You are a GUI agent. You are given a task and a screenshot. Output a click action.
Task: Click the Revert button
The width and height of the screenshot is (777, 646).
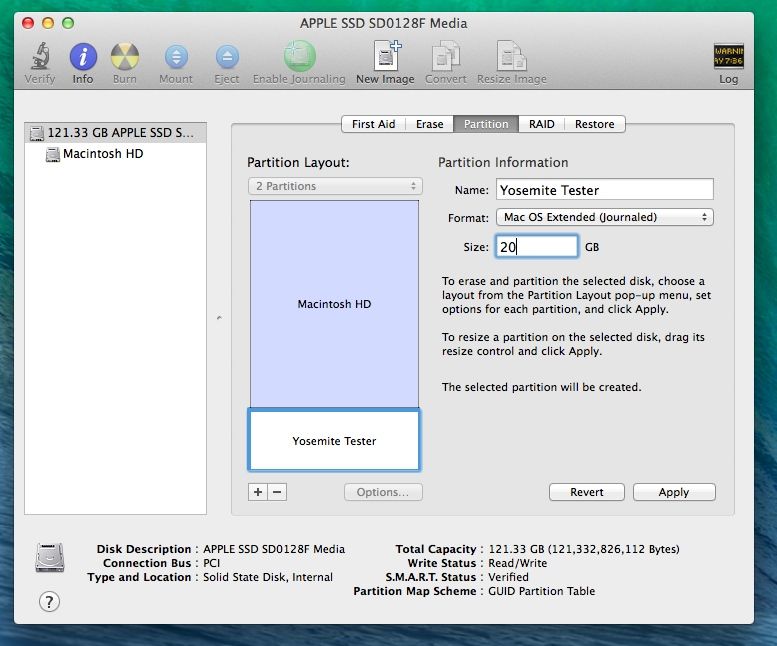point(587,492)
